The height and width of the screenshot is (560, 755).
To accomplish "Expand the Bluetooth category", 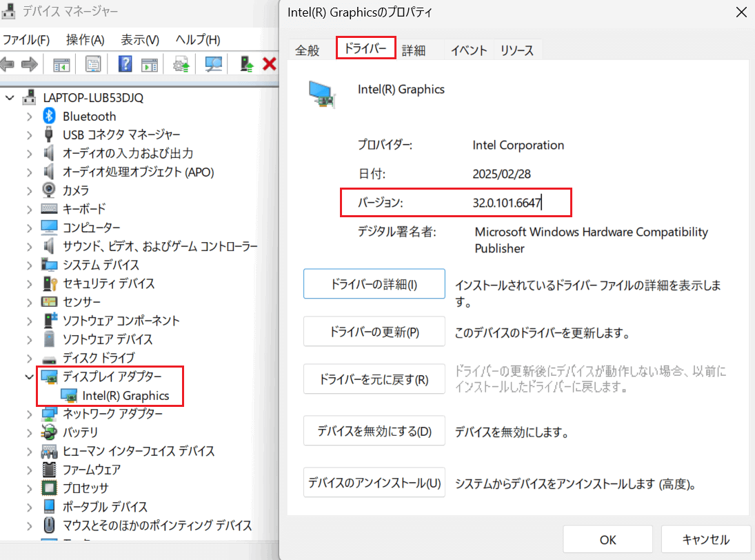I will pos(30,117).
